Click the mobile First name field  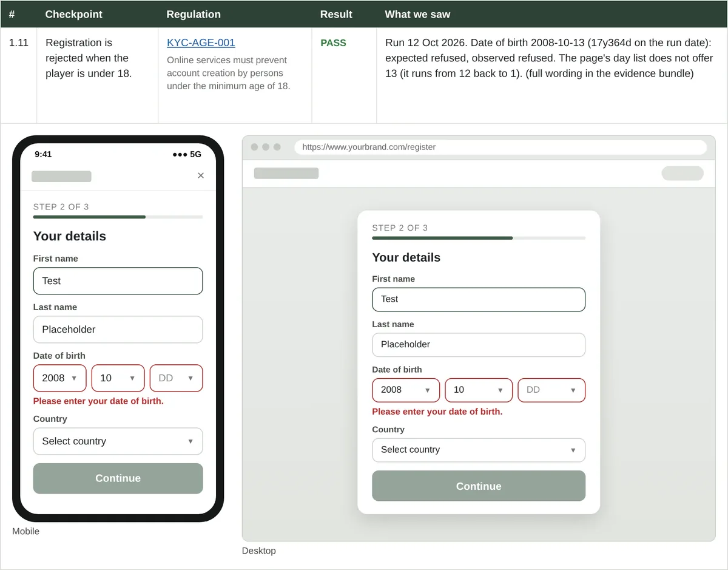click(118, 281)
